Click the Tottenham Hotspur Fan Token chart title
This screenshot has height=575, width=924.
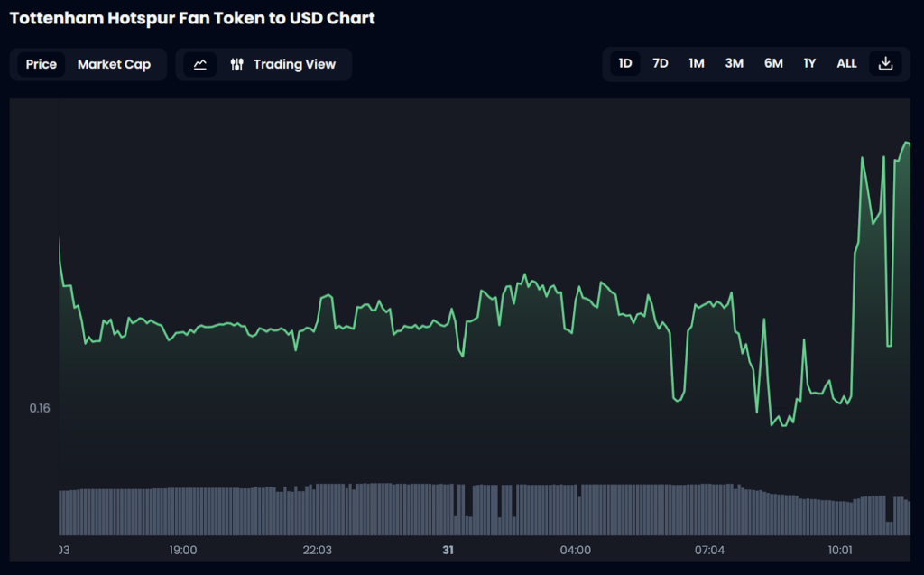click(192, 18)
